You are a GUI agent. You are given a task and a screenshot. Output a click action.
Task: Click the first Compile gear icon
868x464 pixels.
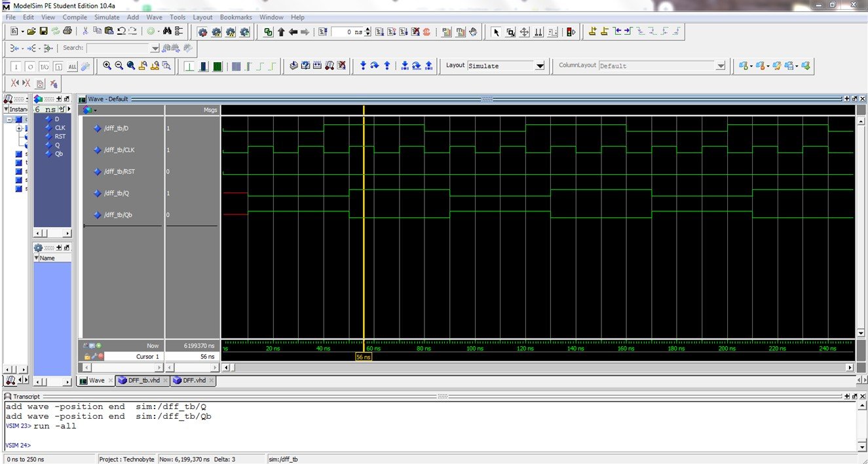tap(202, 31)
